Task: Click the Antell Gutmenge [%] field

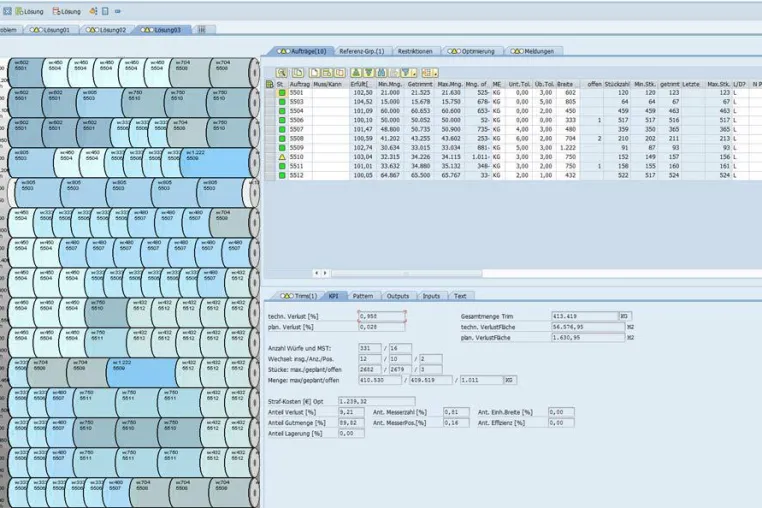Action: 351,423
